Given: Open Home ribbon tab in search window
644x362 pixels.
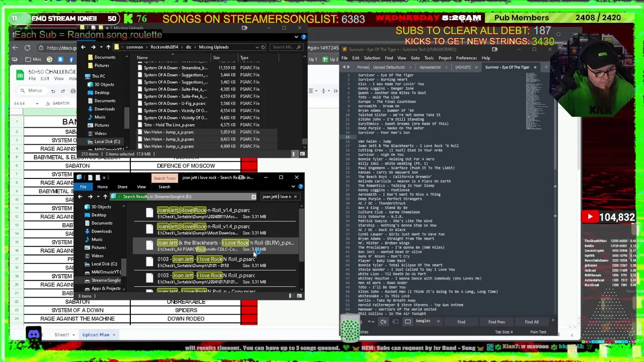Looking at the screenshot, I should coord(102,187).
